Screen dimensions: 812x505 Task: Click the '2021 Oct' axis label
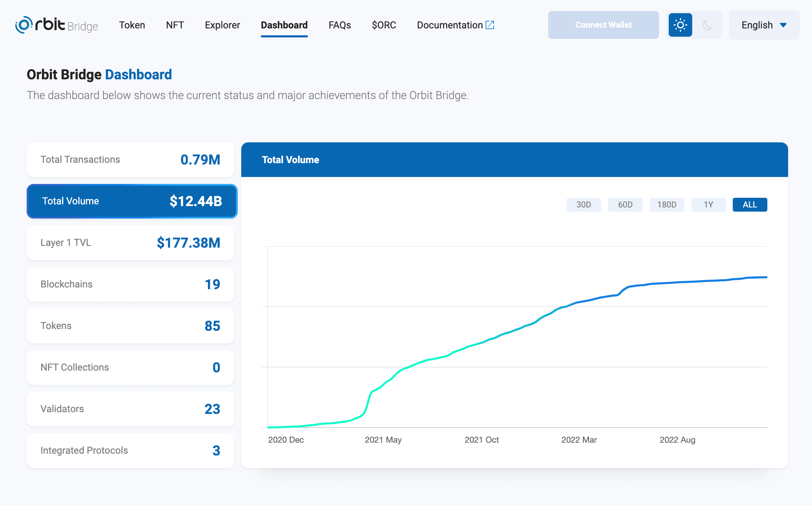[481, 440]
